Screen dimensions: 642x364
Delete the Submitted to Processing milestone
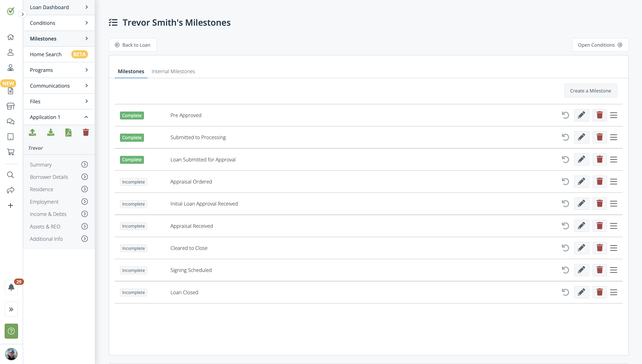(600, 137)
